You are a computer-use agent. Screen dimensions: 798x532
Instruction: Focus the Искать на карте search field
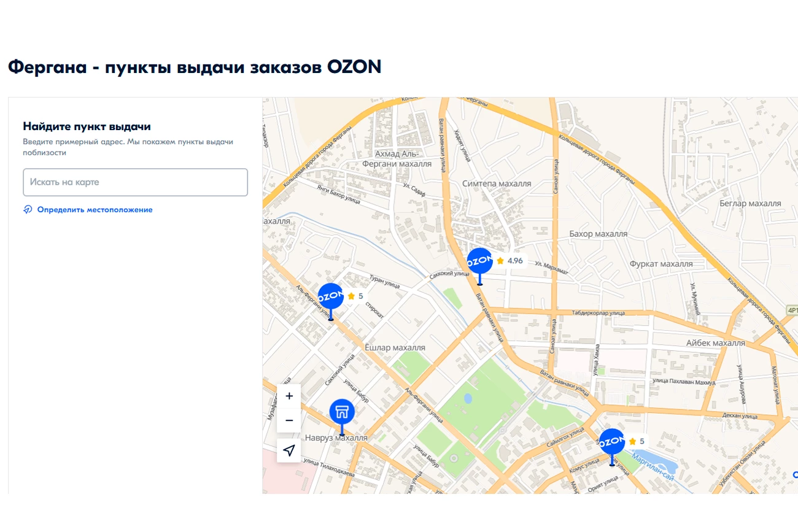coord(135,182)
